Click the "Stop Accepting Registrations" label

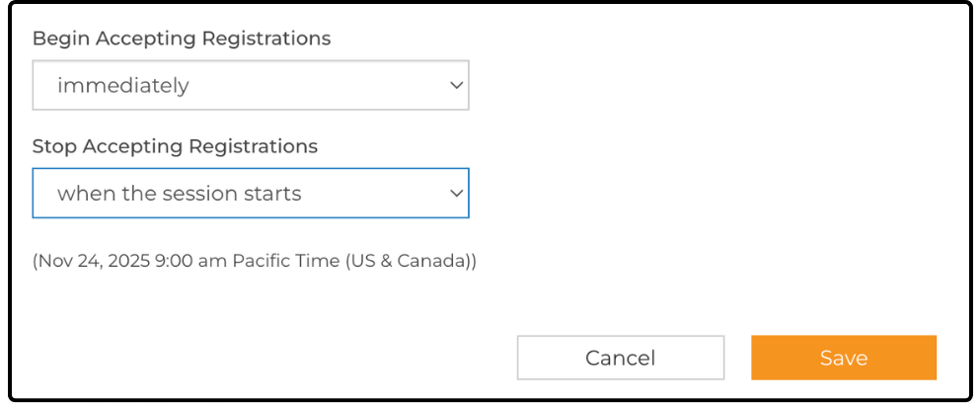tap(175, 146)
